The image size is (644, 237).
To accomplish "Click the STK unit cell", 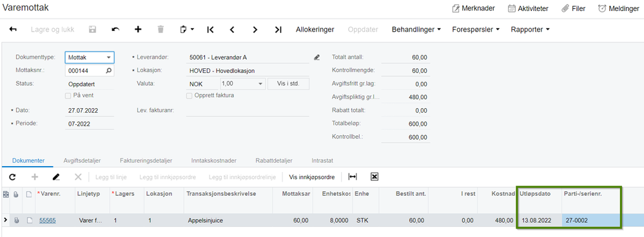I will 366,221.
